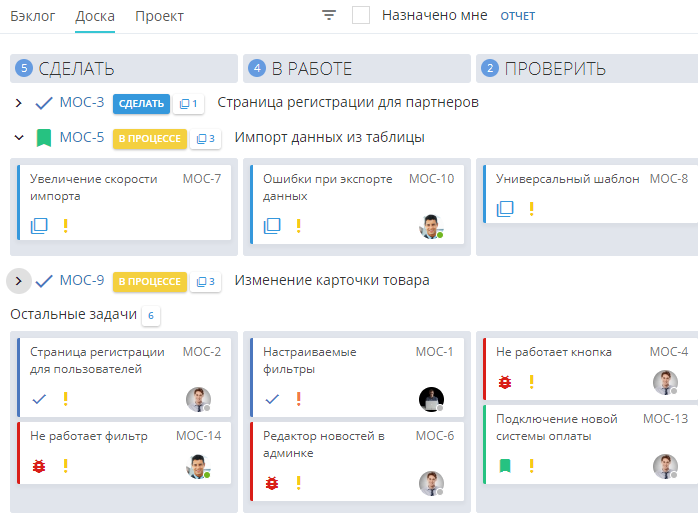Open the ОТЧЕТ link
The height and width of the screenshot is (513, 698).
tap(518, 16)
